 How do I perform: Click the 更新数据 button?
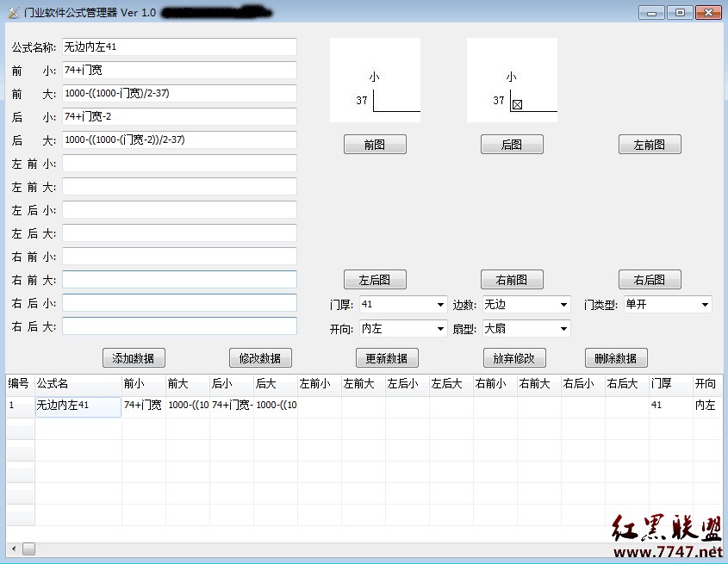[x=387, y=358]
